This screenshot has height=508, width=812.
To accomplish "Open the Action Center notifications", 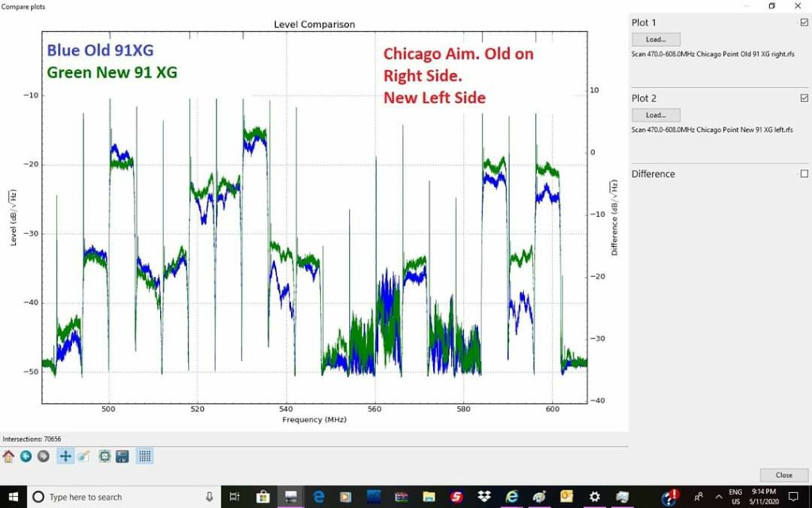I will tap(793, 497).
